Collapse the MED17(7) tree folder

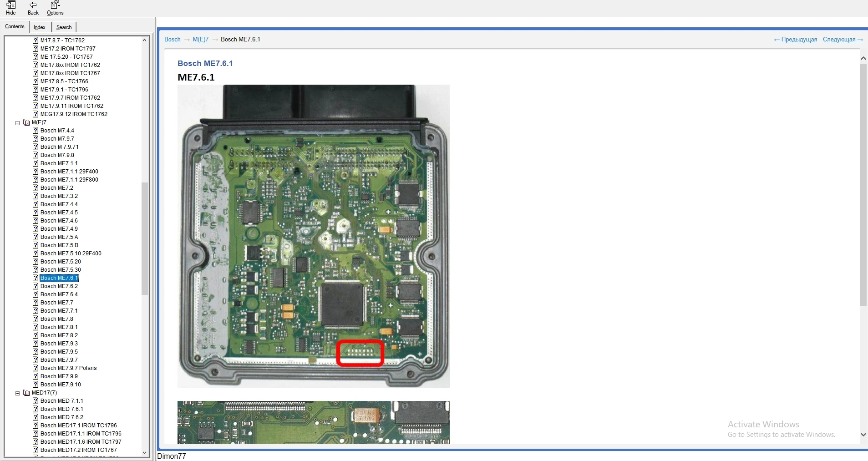(18, 393)
